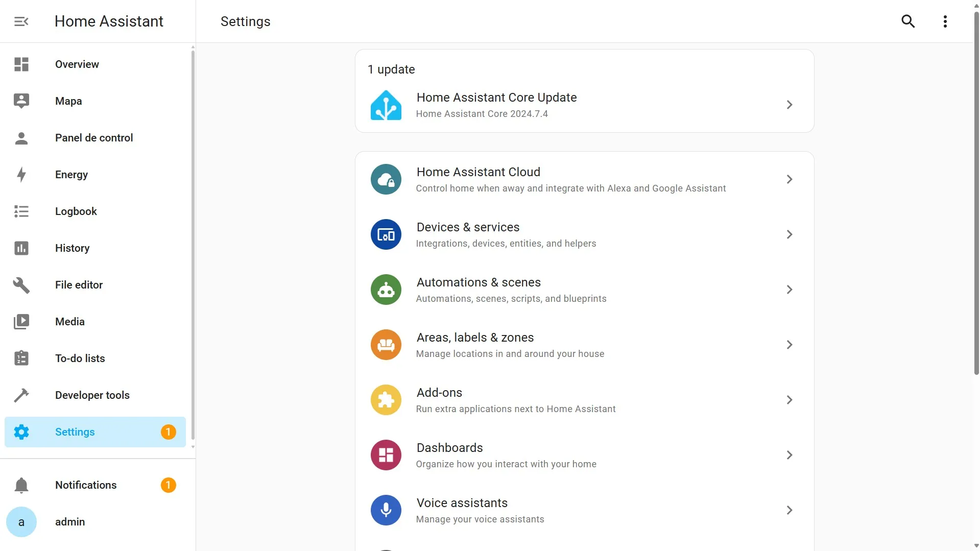980x551 pixels.
Task: Click the Home Assistant Cloud icon
Action: pos(386,179)
